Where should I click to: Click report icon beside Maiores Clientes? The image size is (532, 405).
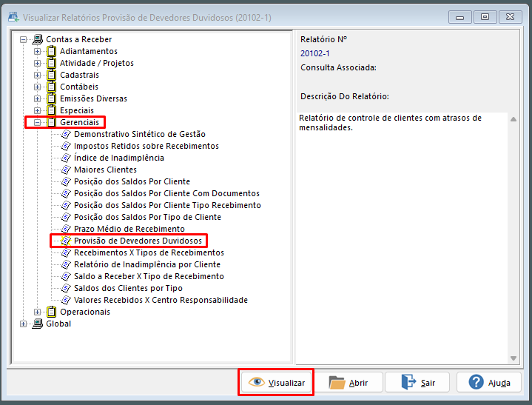[66, 170]
